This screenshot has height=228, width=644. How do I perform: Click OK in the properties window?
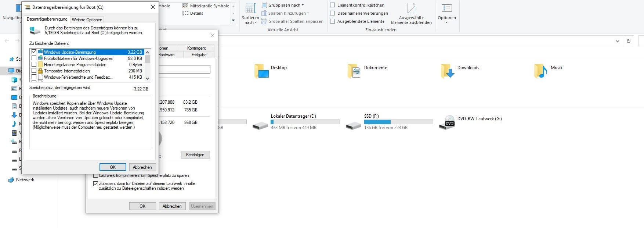[x=142, y=206]
